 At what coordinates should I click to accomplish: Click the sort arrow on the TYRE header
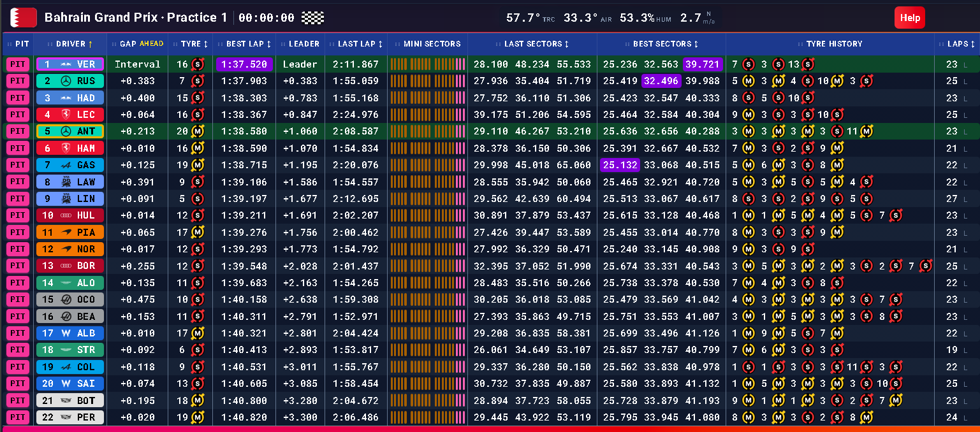point(205,44)
